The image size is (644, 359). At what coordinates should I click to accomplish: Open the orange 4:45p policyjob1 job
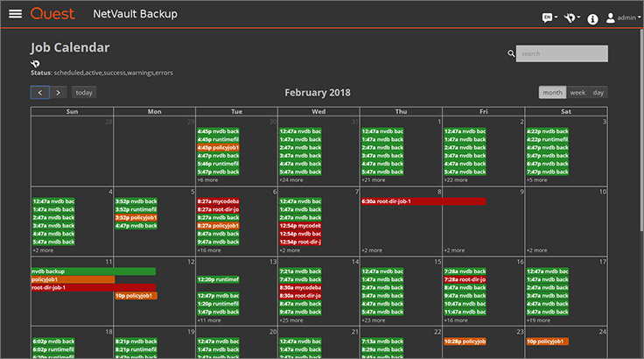(218, 148)
